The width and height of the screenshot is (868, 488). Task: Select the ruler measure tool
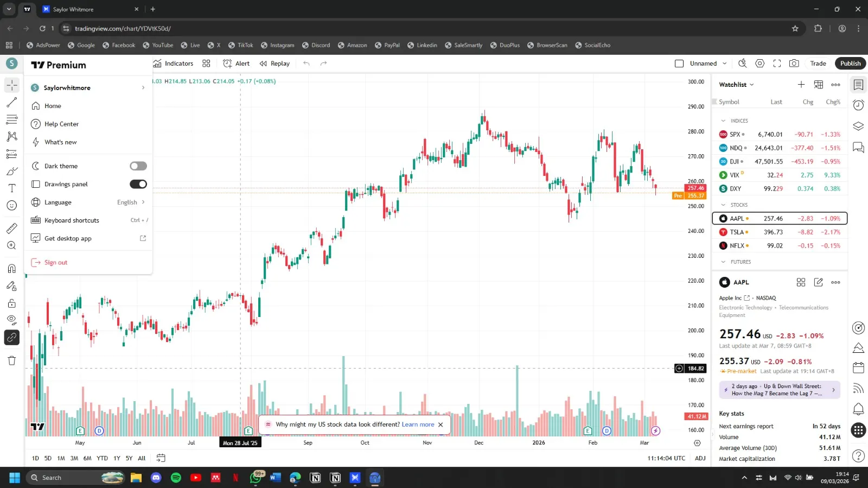12,229
